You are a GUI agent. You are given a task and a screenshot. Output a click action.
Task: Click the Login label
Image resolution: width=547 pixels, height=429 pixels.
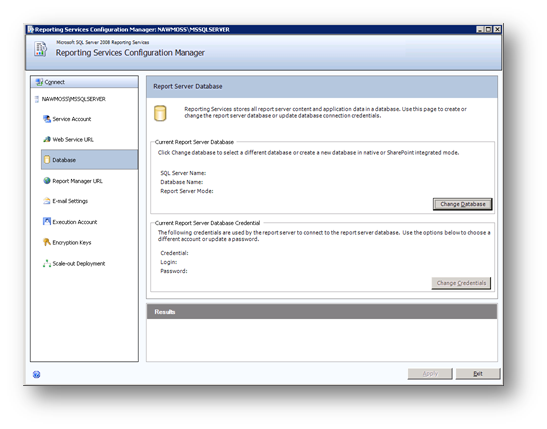[x=169, y=262]
